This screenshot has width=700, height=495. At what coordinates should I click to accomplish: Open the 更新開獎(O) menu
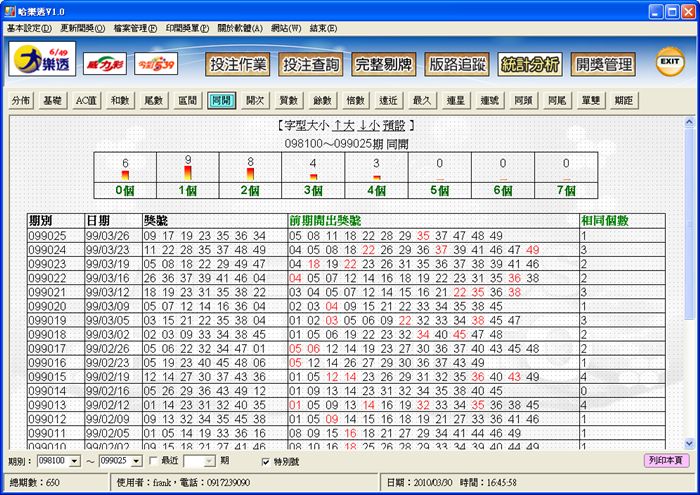(82, 28)
